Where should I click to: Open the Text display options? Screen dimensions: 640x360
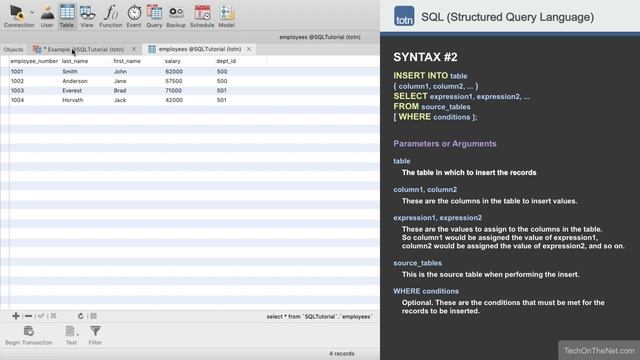(x=71, y=336)
